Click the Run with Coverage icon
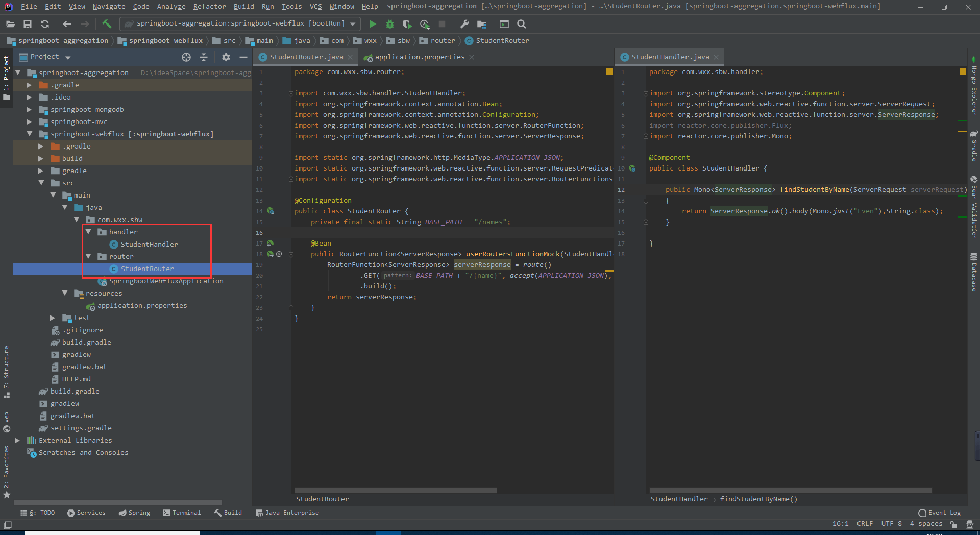This screenshot has width=980, height=535. (x=407, y=24)
